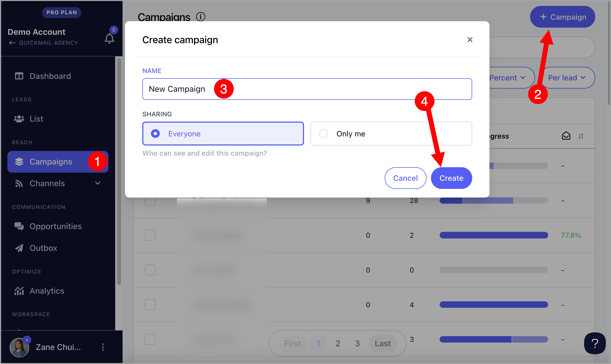The width and height of the screenshot is (611, 364).
Task: Tick the bottom row checkbox beside pagination
Action: (x=150, y=339)
